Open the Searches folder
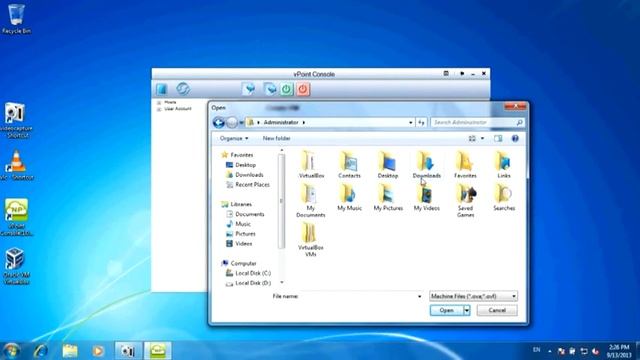This screenshot has height=360, width=640. pos(504,198)
